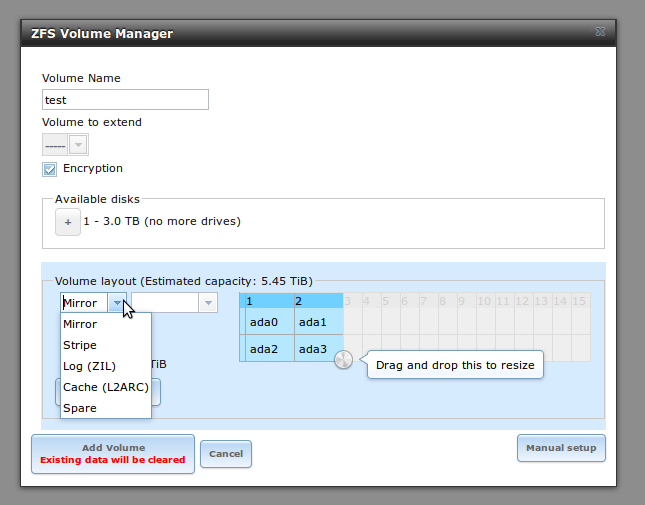Click the ada3 disk cell
The height and width of the screenshot is (505, 645).
319,349
